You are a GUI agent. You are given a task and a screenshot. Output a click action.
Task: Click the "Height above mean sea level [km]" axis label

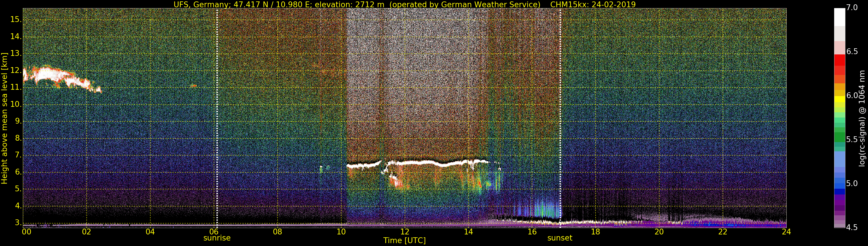tap(4, 118)
